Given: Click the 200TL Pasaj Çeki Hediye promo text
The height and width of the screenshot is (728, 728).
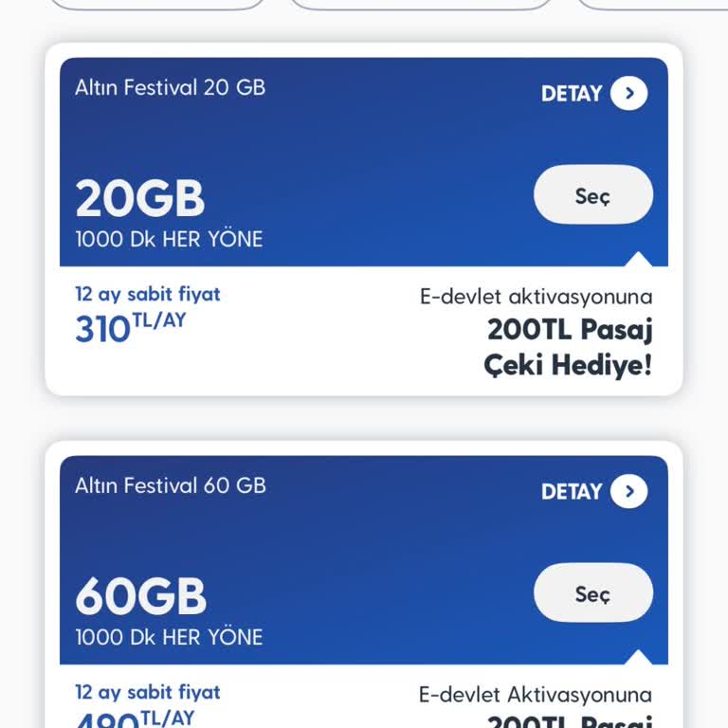Looking at the screenshot, I should (569, 347).
